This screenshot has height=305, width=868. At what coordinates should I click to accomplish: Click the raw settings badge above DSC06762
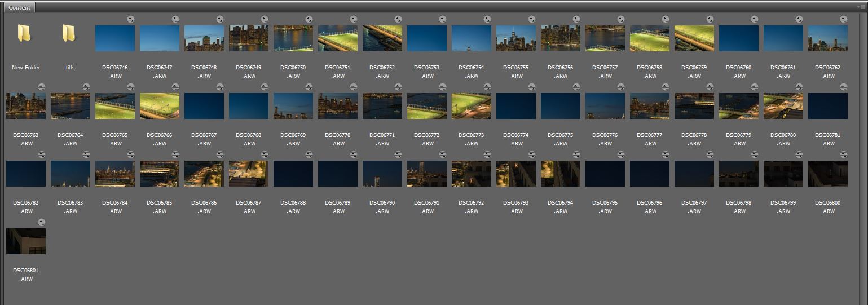click(843, 19)
